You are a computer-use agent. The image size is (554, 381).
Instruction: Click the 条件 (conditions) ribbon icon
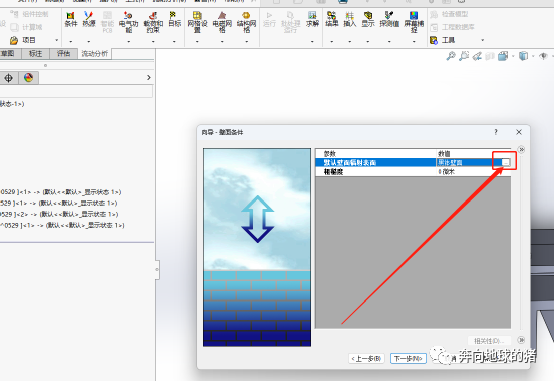pyautogui.click(x=71, y=19)
